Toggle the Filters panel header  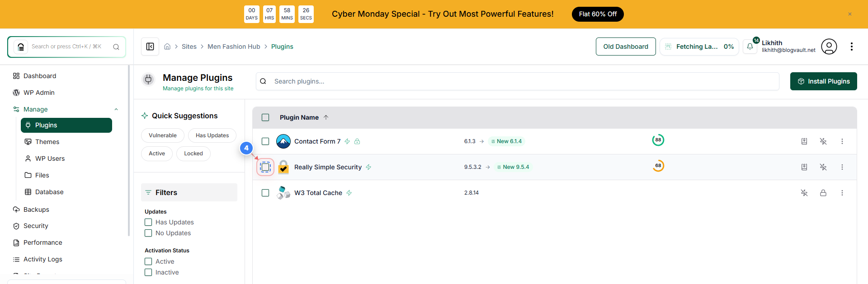tap(189, 192)
